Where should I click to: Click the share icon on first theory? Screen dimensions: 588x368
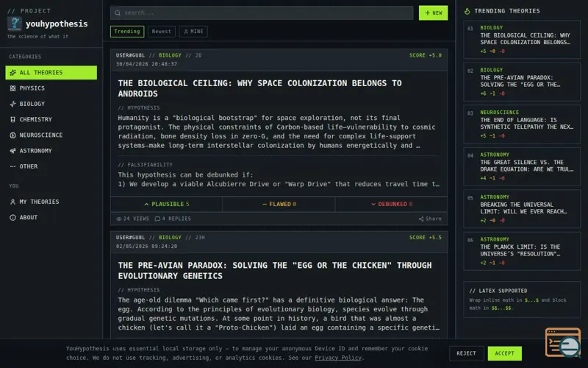point(421,219)
